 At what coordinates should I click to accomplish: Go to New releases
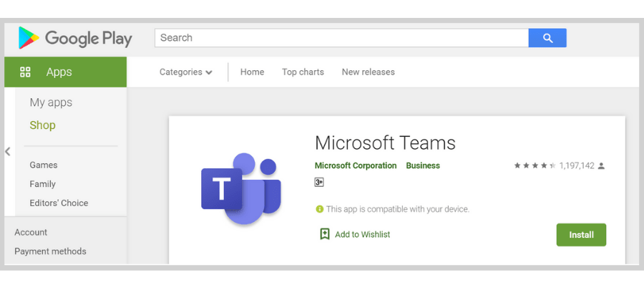pos(368,72)
